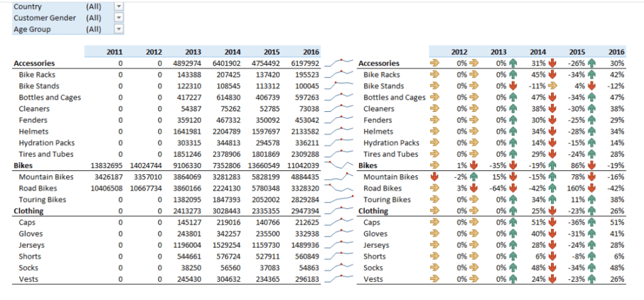This screenshot has width=644, height=300.
Task: Select the Touring Bikes sparkline
Action: click(340, 199)
